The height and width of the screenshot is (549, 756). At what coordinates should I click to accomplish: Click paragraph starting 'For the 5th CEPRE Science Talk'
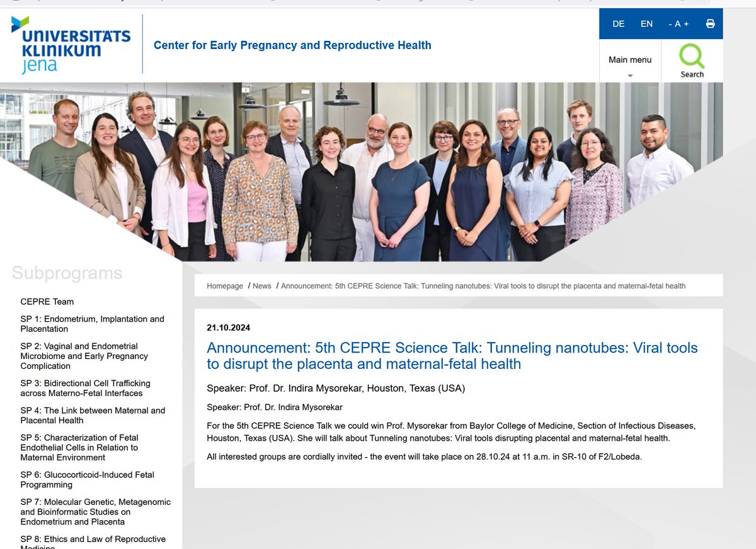pyautogui.click(x=451, y=432)
